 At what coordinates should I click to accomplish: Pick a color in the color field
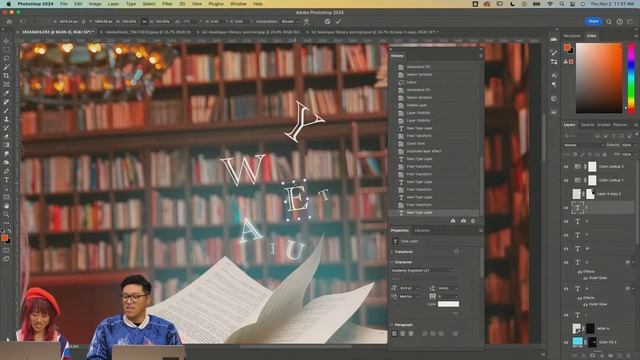pyautogui.click(x=599, y=78)
